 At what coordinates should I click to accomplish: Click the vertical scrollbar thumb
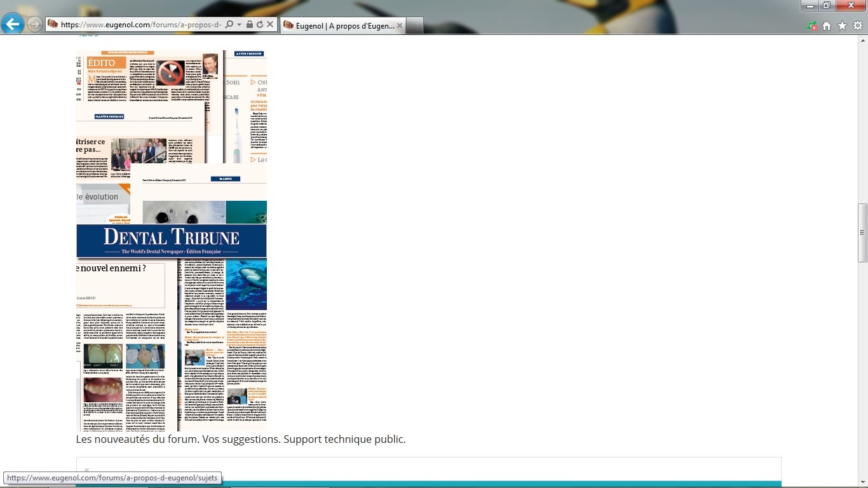click(862, 233)
